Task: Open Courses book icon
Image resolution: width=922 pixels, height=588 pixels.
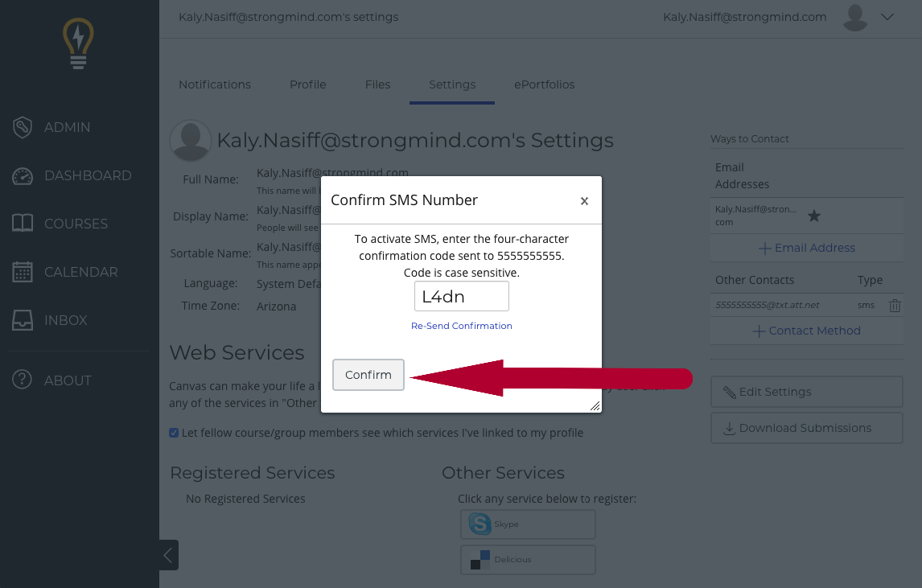Action: pos(23,224)
